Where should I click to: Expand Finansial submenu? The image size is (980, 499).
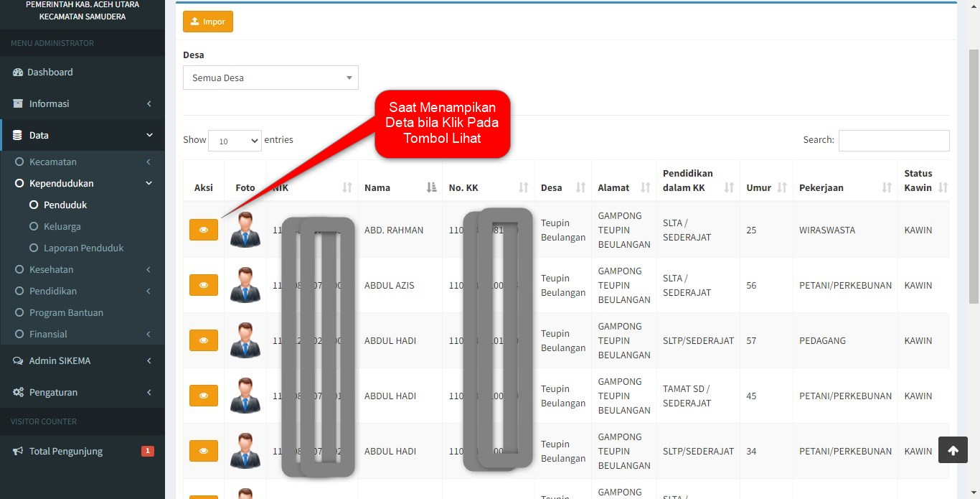tap(83, 334)
